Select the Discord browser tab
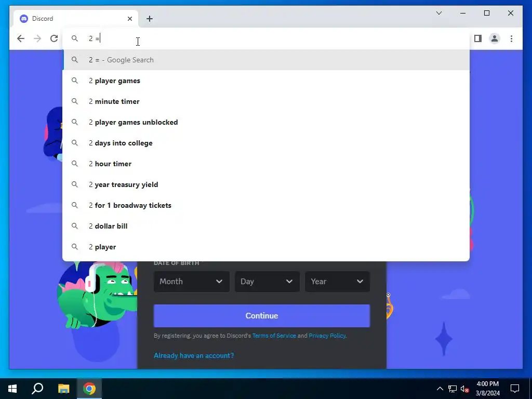532x399 pixels. coord(76,19)
